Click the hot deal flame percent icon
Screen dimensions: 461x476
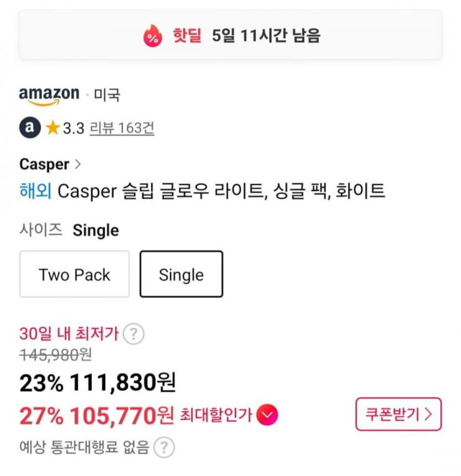pyautogui.click(x=152, y=36)
